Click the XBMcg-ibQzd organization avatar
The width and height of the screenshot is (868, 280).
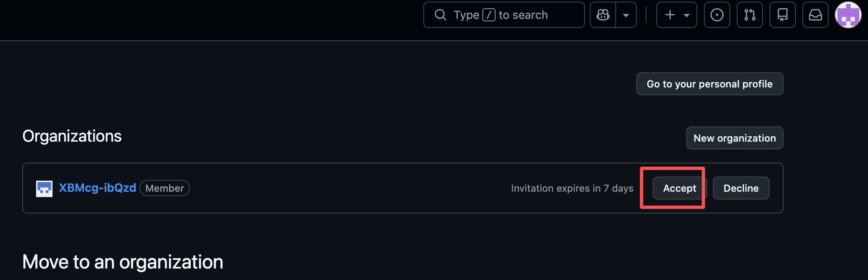44,188
